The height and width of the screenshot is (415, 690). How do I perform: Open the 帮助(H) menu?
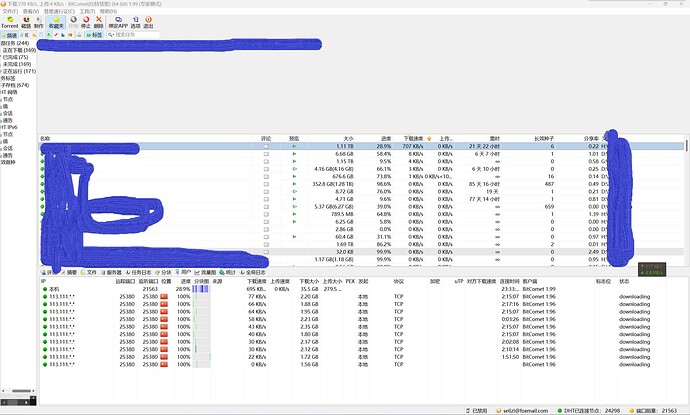(x=108, y=11)
